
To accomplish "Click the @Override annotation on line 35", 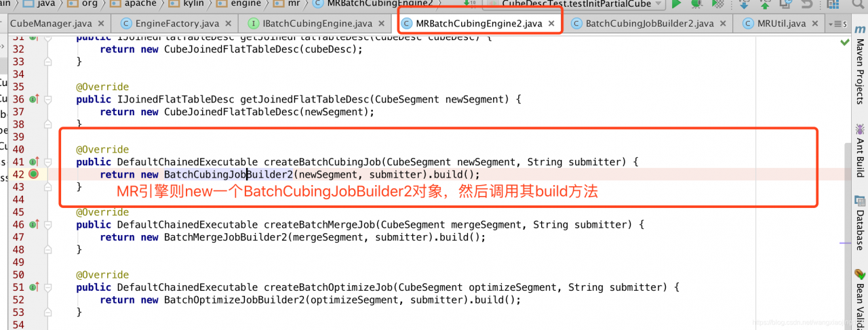I will click(x=102, y=87).
